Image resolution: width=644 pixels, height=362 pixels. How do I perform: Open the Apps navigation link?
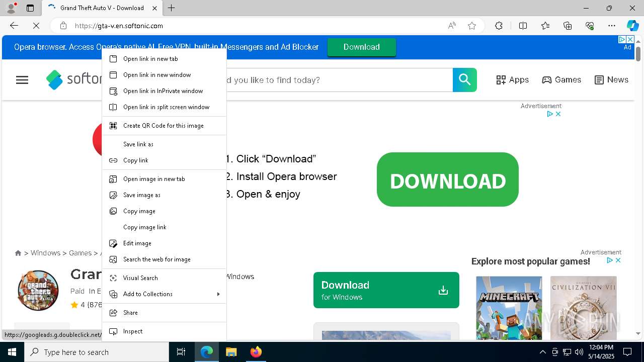pyautogui.click(x=512, y=80)
